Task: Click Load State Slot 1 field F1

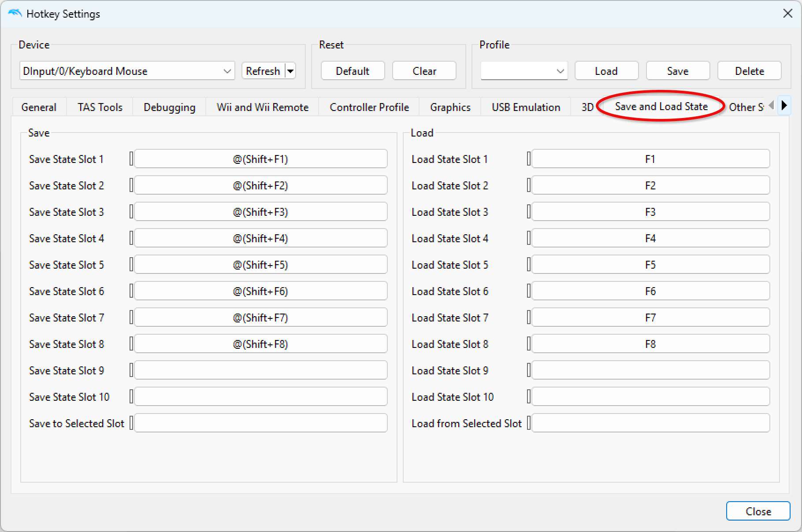Action: (651, 159)
